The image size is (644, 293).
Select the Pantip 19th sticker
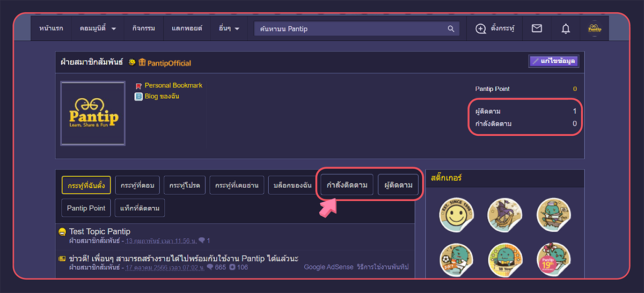[x=554, y=260]
